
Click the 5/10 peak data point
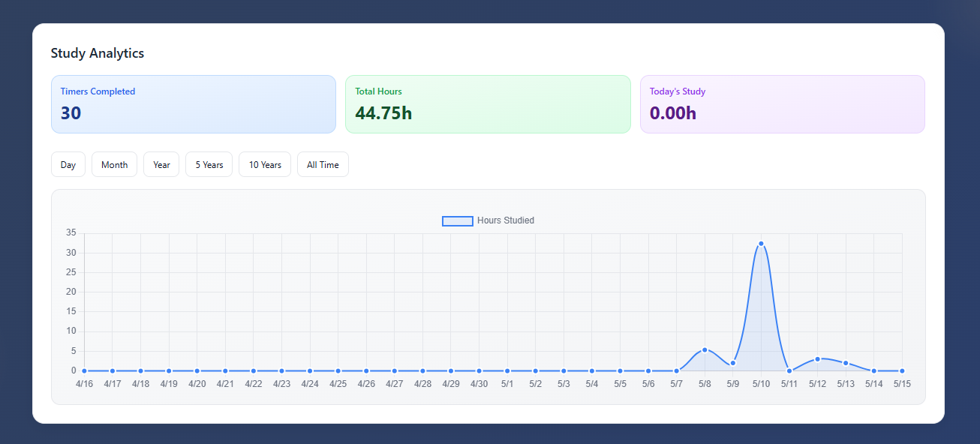761,244
